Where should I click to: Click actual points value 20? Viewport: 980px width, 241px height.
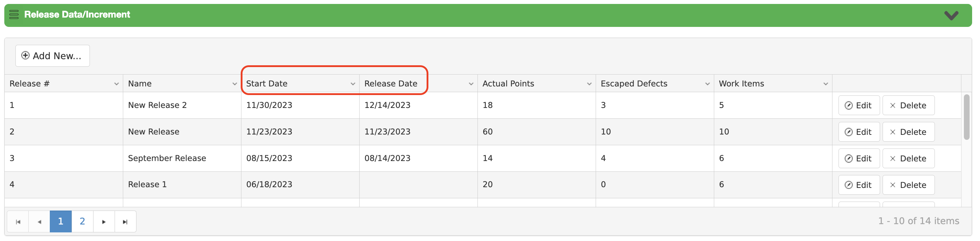(x=487, y=185)
